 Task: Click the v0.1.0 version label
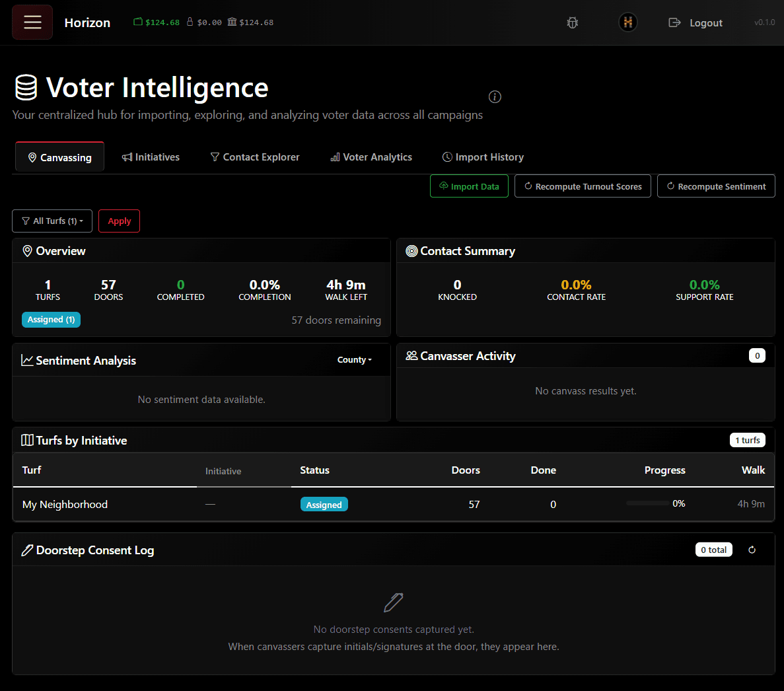[x=764, y=22]
